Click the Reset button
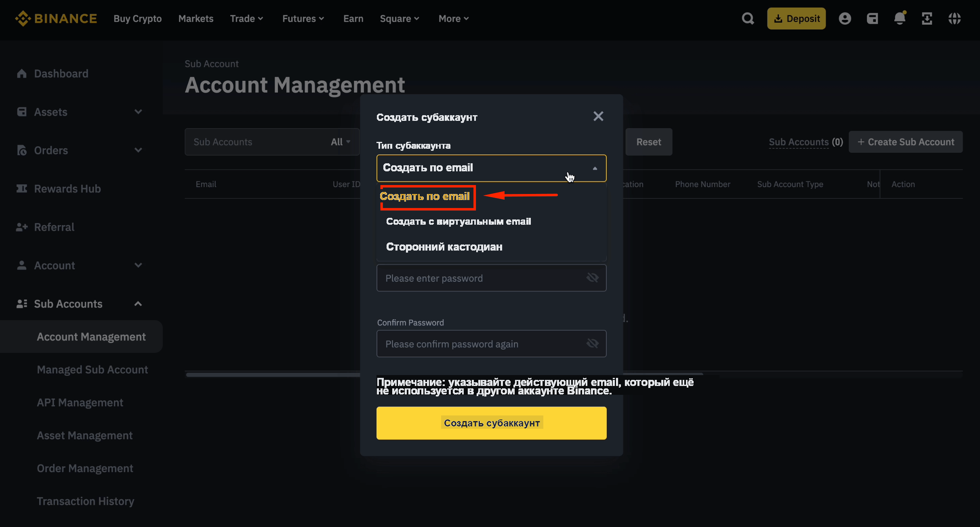 [649, 142]
